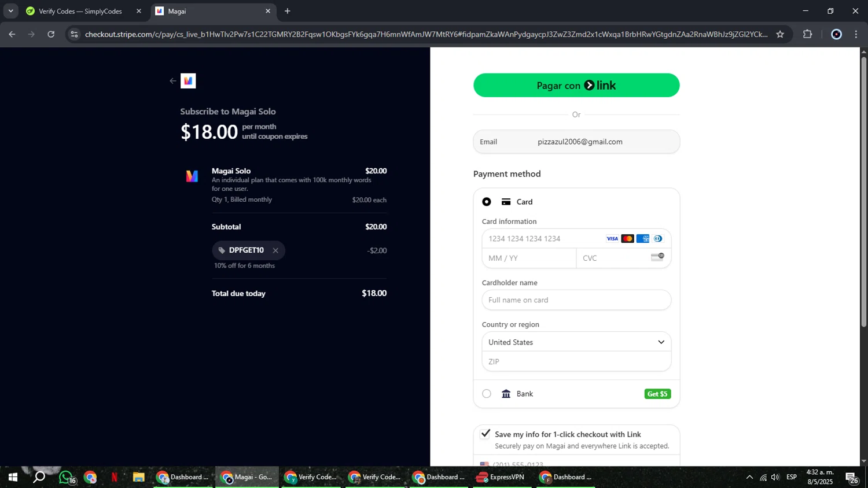Reload the checkout page

click(x=51, y=34)
